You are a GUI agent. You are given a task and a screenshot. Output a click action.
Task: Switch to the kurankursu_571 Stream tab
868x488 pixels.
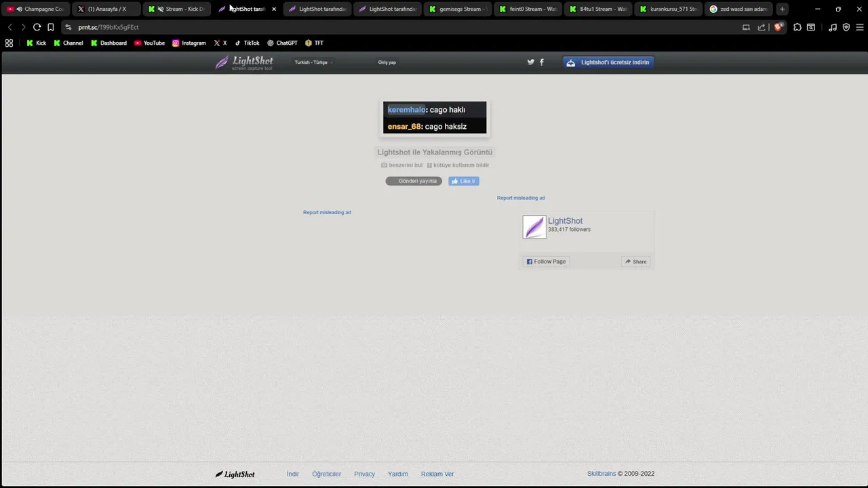(x=670, y=9)
